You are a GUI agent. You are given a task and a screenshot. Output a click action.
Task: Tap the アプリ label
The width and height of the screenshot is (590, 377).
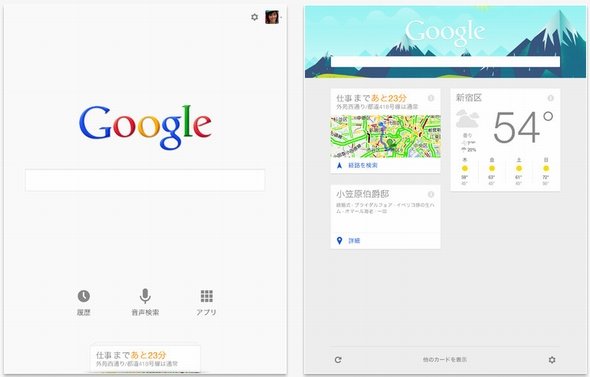(x=206, y=312)
